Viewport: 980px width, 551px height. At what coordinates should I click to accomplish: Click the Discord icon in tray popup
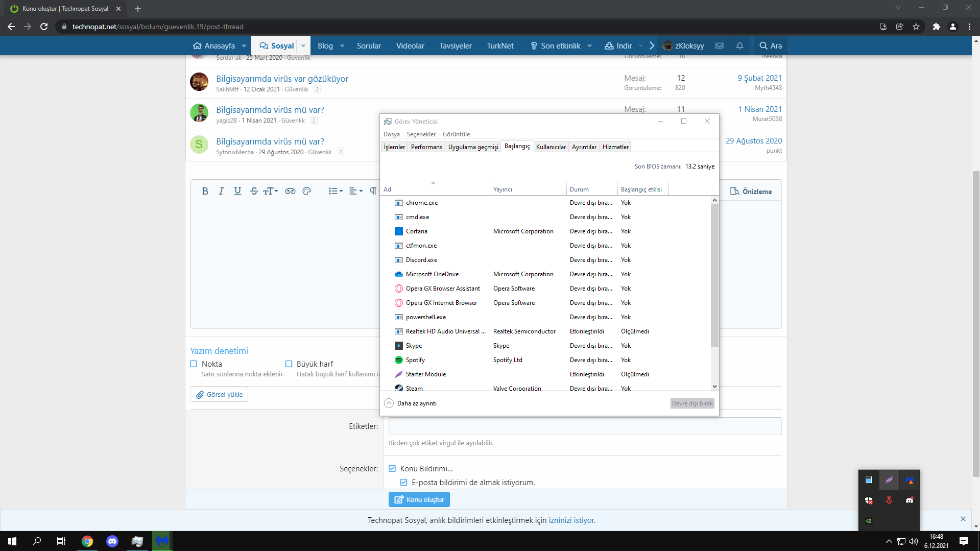910,500
